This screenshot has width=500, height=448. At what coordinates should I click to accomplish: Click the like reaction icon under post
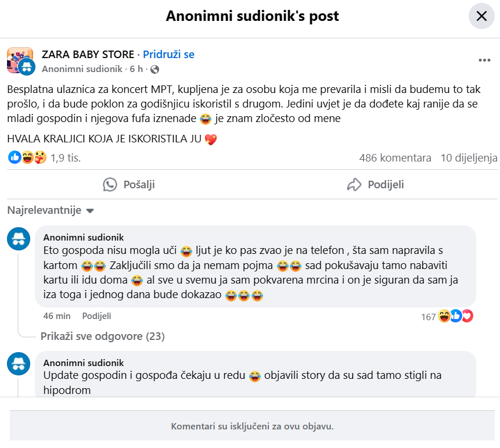[15, 157]
